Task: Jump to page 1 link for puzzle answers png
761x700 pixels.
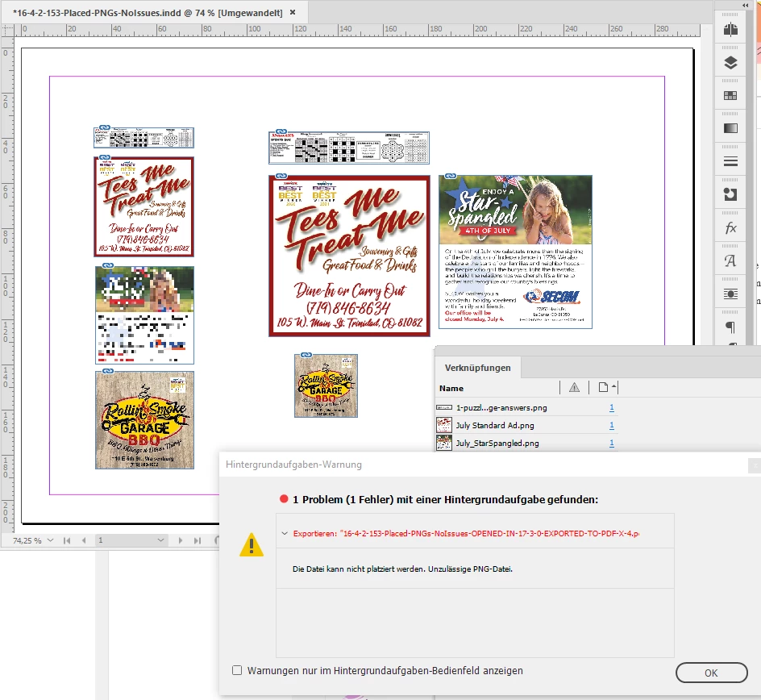Action: click(x=612, y=408)
